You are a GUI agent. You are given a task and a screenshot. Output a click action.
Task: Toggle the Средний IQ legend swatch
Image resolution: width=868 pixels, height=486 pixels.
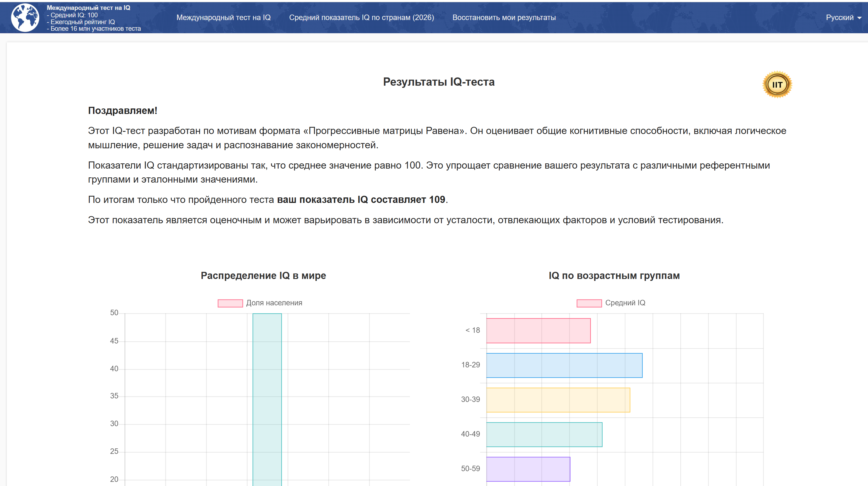(x=589, y=303)
